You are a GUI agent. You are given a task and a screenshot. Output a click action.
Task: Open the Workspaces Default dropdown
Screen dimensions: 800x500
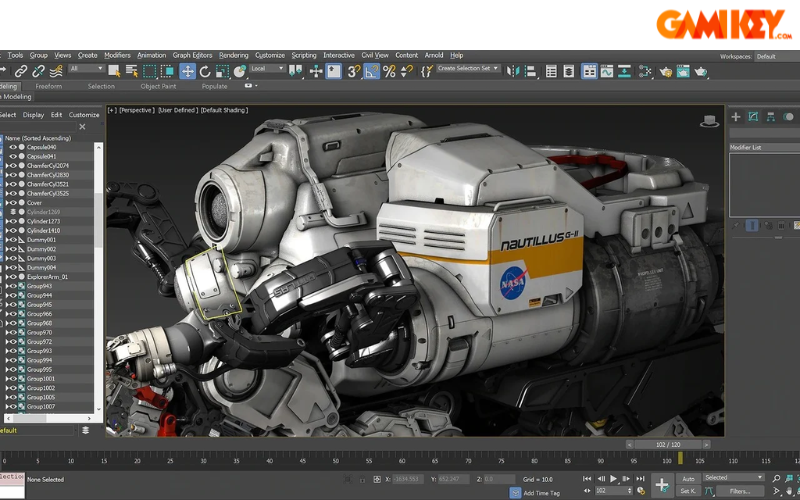coord(777,57)
